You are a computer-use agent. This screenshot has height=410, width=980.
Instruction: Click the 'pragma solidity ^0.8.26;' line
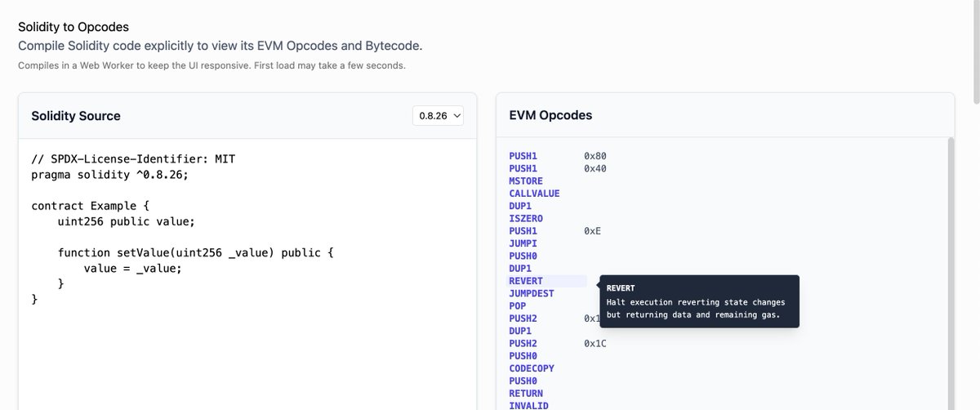point(109,175)
